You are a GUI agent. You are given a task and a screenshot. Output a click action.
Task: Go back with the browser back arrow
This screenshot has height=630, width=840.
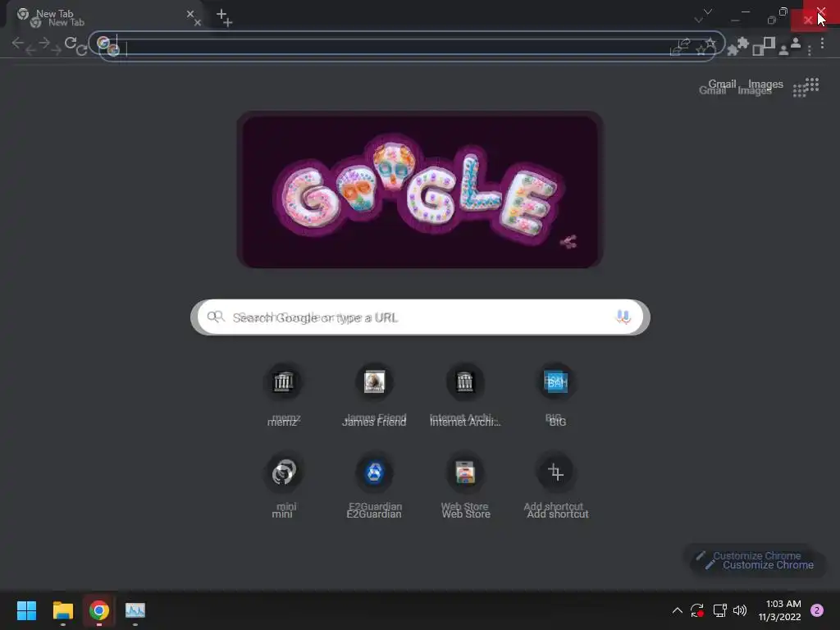coord(17,43)
